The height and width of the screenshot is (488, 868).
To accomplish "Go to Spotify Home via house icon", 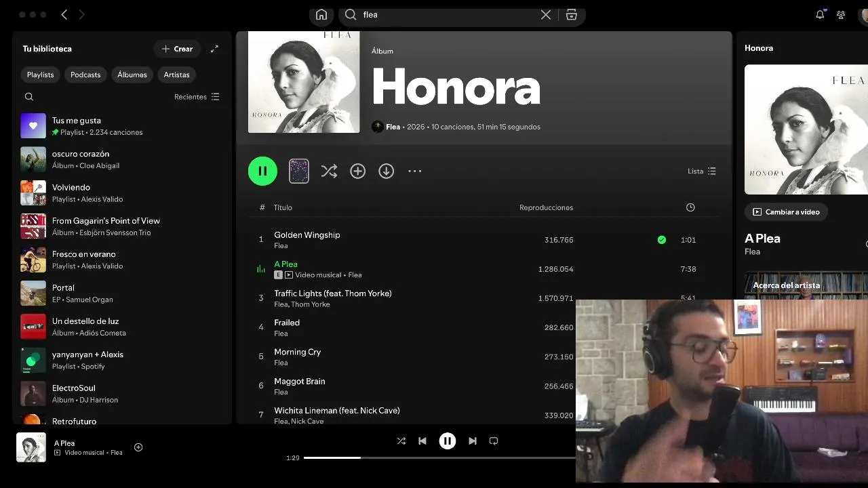I will pos(321,15).
